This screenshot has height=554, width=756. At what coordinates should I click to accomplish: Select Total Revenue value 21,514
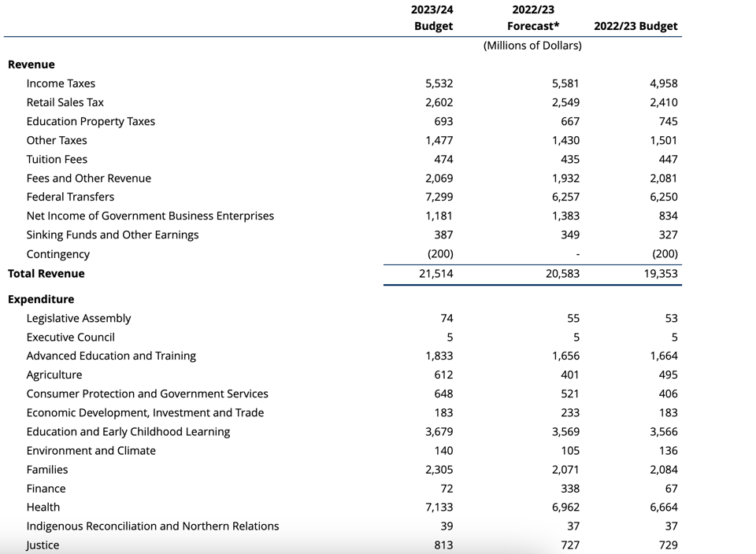pyautogui.click(x=435, y=274)
